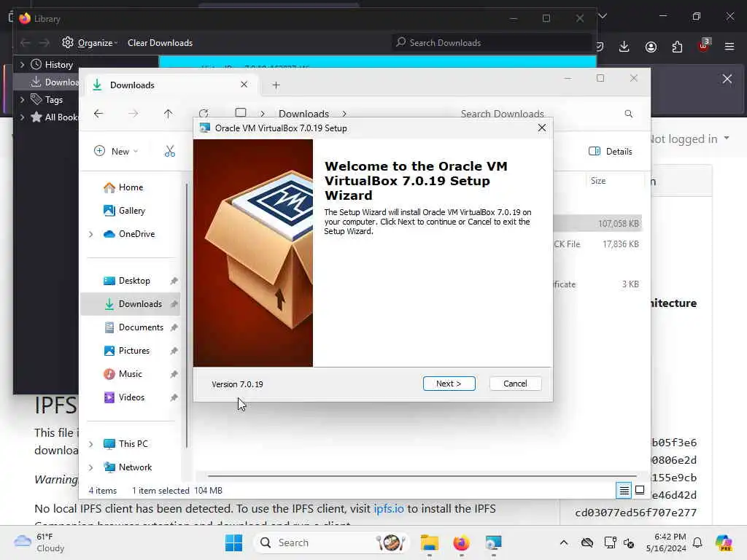Open Music quick access folder
This screenshot has height=560, width=747.
pos(123,374)
